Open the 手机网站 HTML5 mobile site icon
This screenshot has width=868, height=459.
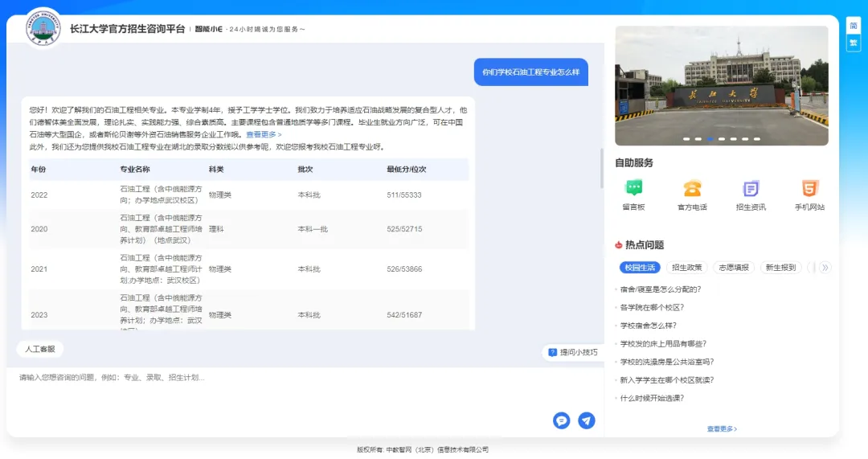(x=809, y=189)
